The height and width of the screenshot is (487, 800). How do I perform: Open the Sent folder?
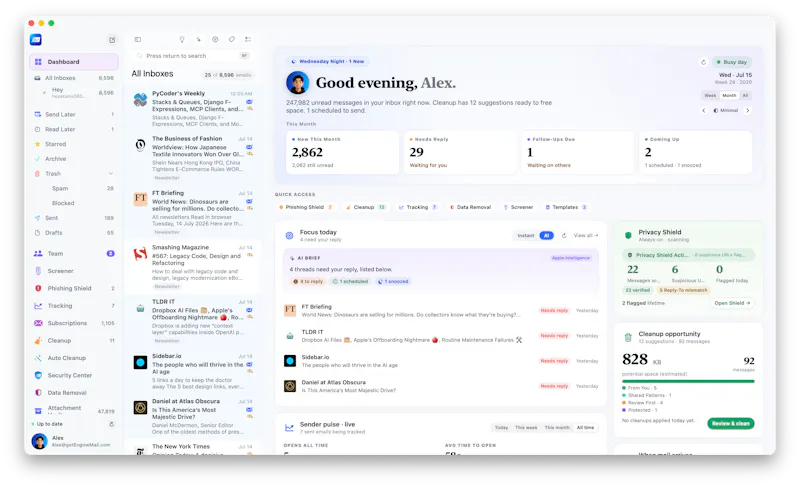click(74, 218)
